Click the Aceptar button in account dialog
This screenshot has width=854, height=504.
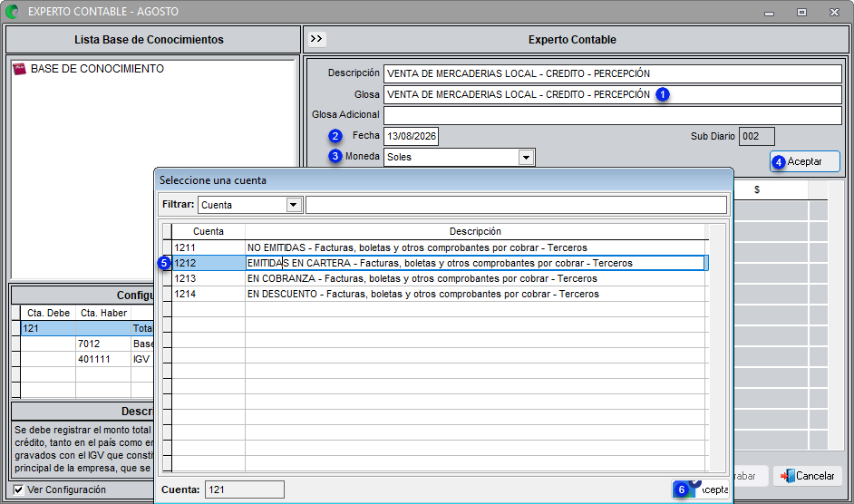click(702, 489)
